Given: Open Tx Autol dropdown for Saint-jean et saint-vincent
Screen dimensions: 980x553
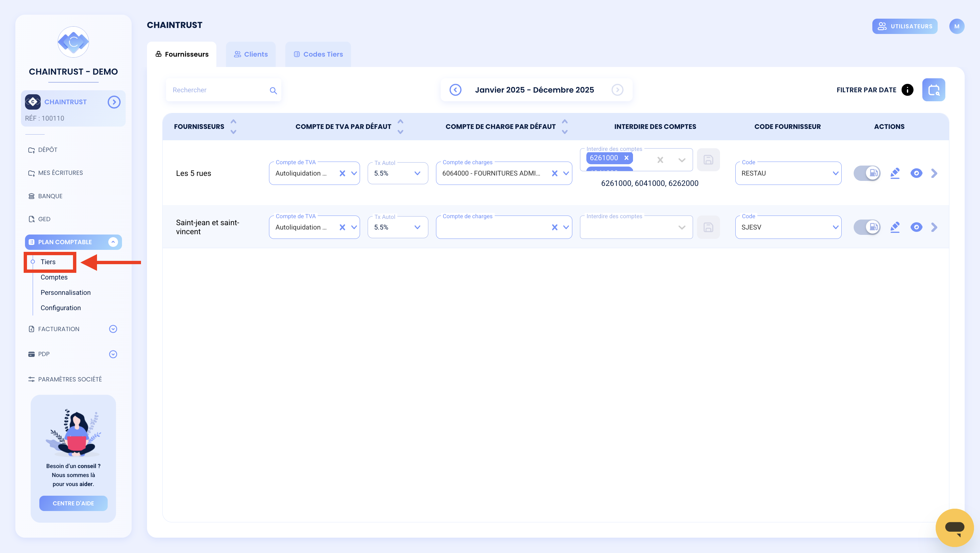Looking at the screenshot, I should click(x=417, y=228).
